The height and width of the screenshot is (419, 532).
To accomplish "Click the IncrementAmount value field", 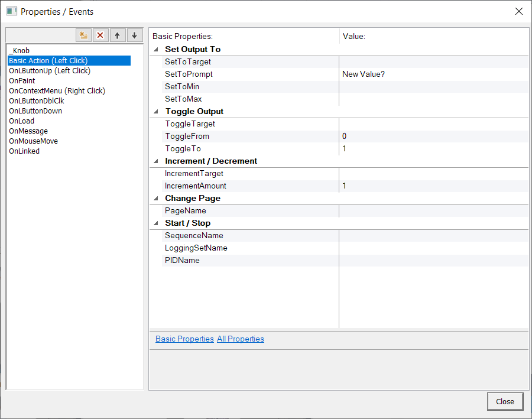I will [x=433, y=186].
